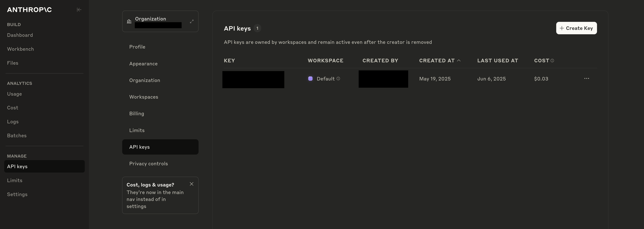
Task: Click the Anthropic logo
Action: pos(29,10)
